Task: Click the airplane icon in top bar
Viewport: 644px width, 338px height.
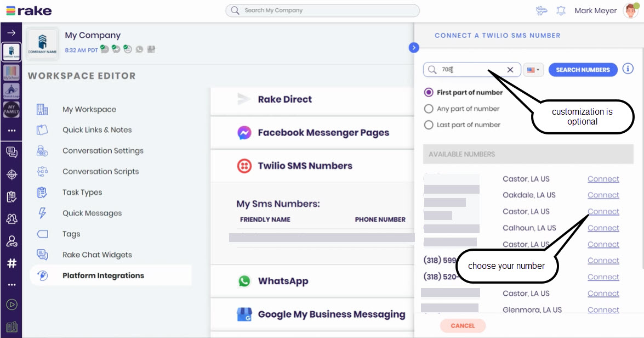Action: [x=542, y=10]
